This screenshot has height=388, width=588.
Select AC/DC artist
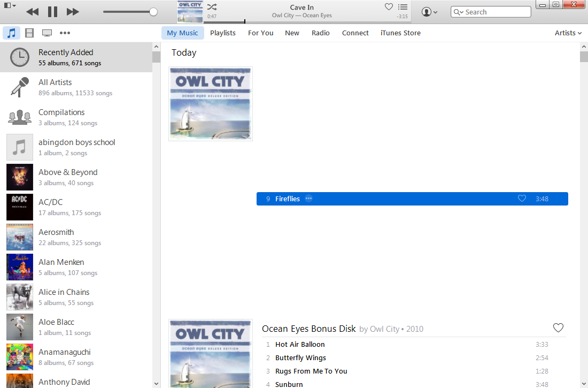pos(76,207)
